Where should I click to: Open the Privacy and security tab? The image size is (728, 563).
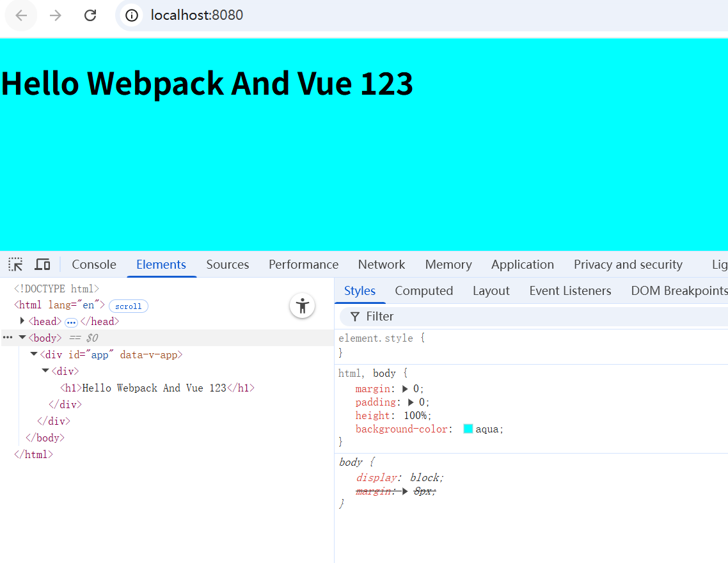(x=628, y=265)
